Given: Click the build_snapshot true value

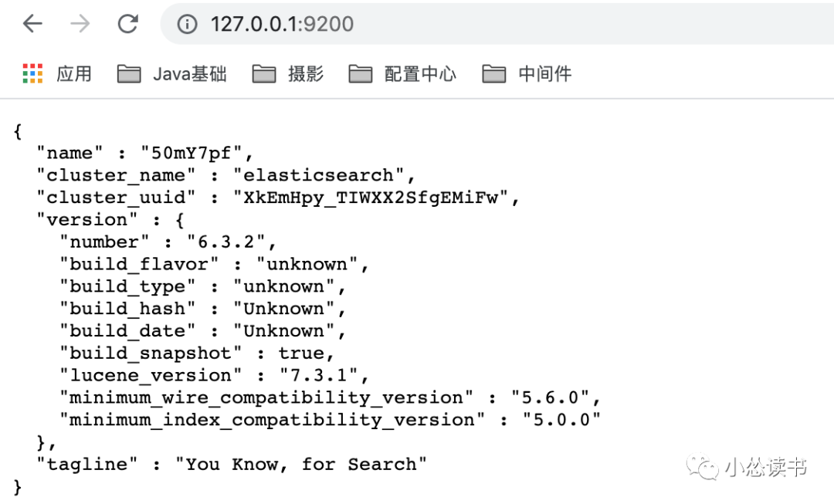Looking at the screenshot, I should 301,353.
